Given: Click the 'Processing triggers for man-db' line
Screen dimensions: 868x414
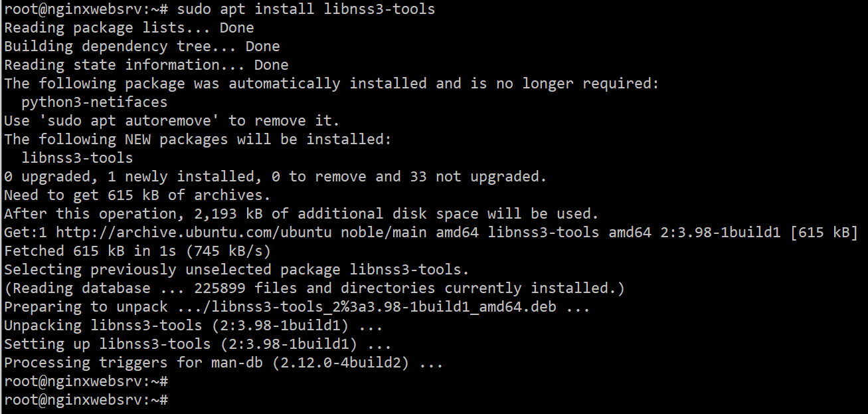Looking at the screenshot, I should click(223, 363).
